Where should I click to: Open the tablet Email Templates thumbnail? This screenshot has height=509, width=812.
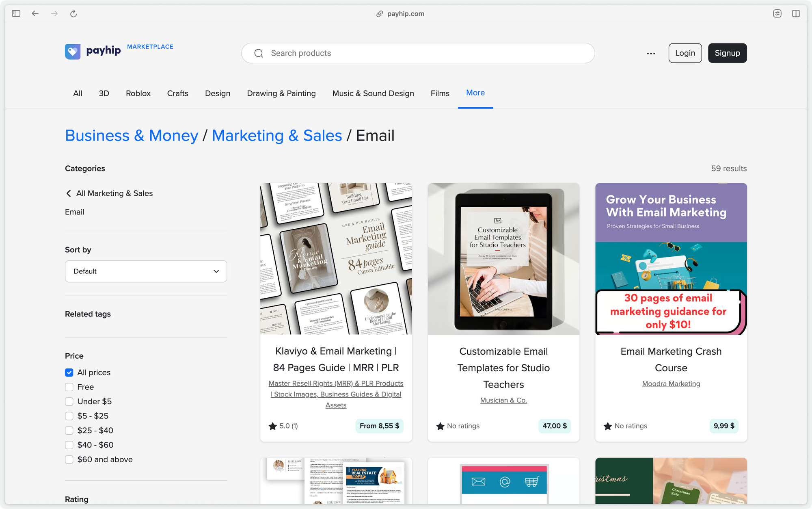pos(503,259)
